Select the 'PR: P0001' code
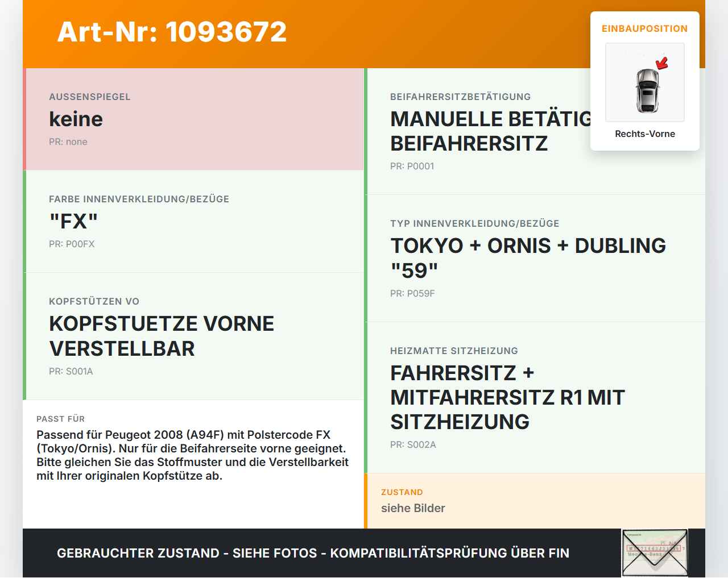The width and height of the screenshot is (728, 578). 412,166
